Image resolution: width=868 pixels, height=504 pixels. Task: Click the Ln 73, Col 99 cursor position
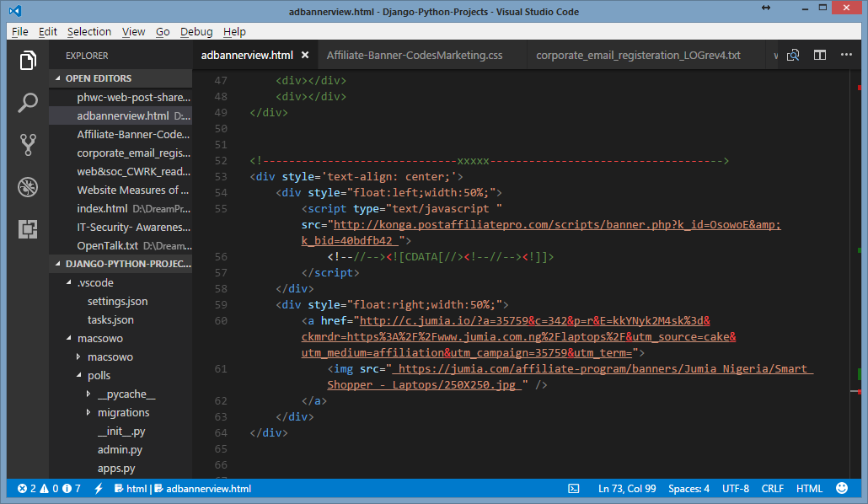[627, 489]
